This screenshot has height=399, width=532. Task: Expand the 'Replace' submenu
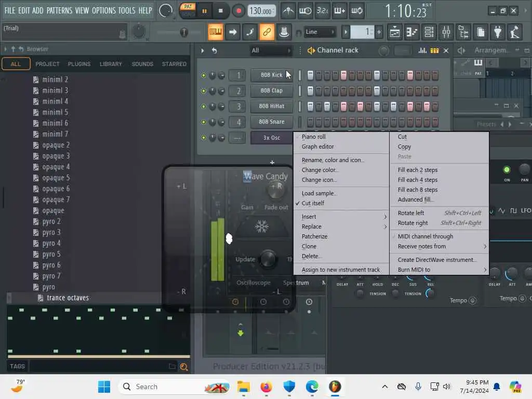tap(341, 227)
